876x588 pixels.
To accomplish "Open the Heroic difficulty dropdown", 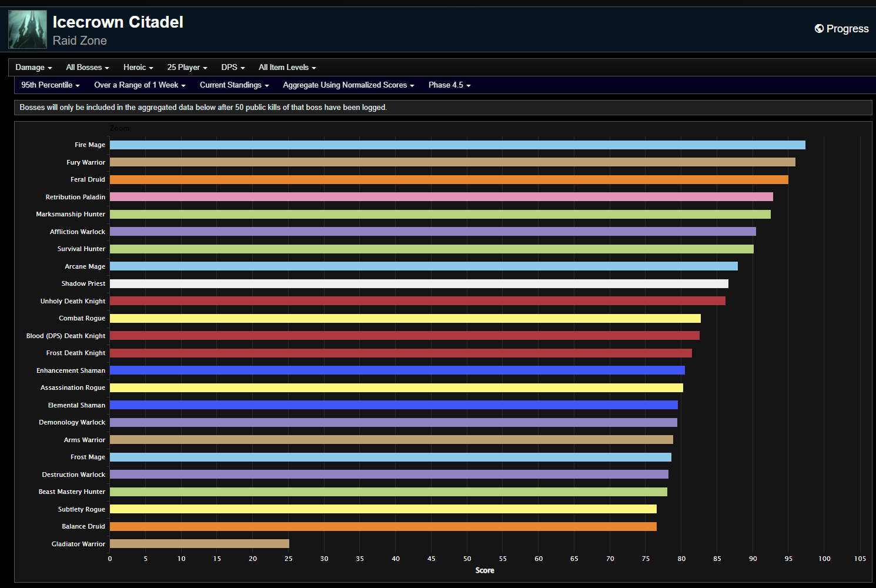I will [138, 68].
